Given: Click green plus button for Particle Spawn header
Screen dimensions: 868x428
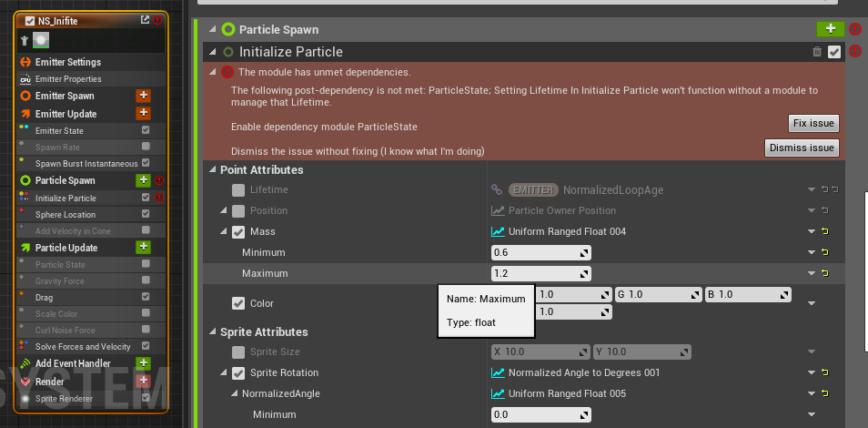Looking at the screenshot, I should point(830,29).
